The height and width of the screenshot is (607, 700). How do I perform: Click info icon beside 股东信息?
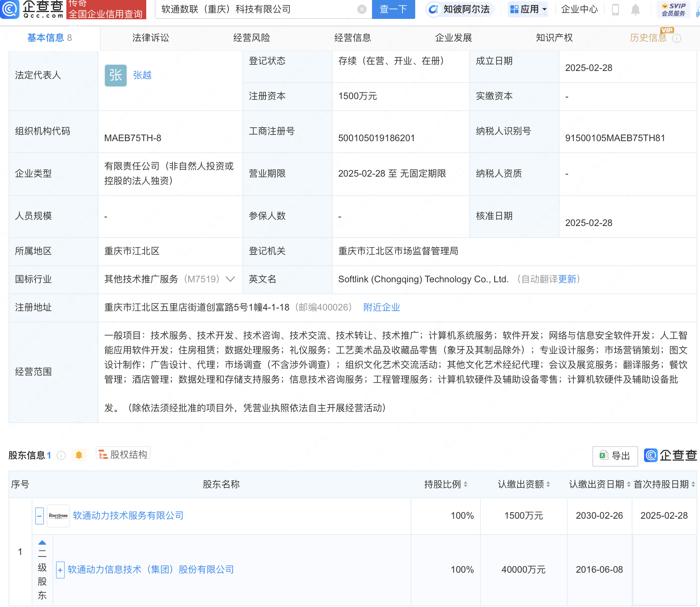(x=61, y=455)
